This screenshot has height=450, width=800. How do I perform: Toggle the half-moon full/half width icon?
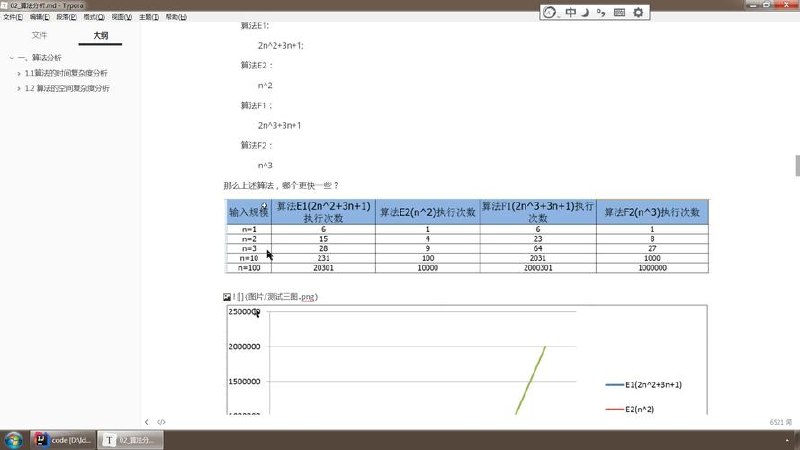tap(585, 12)
